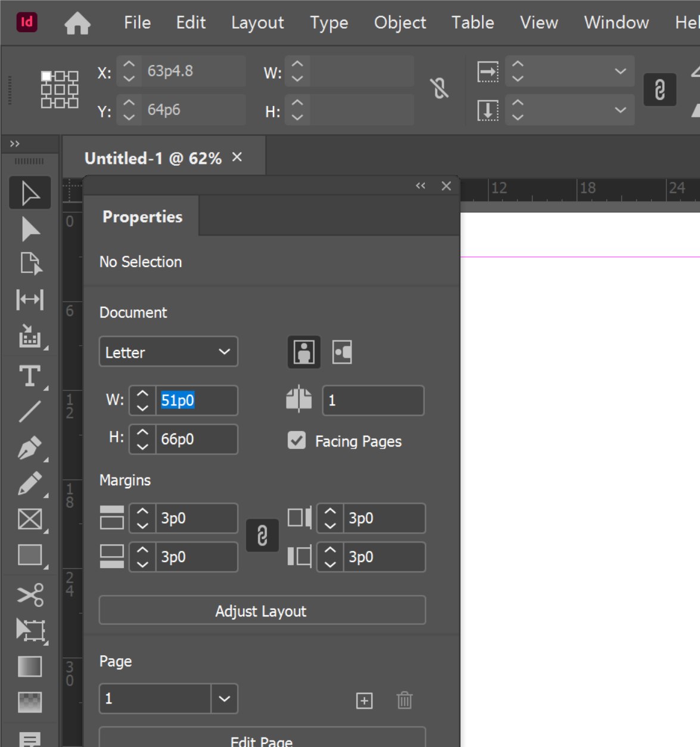Disable Facing Pages

pyautogui.click(x=297, y=441)
